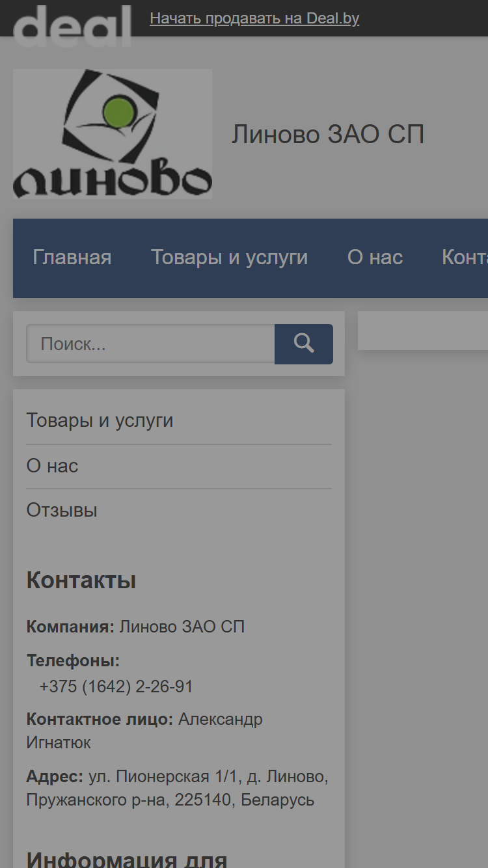Click phone number +375 (1642) 2-26-91
488x868 pixels.
(116, 686)
